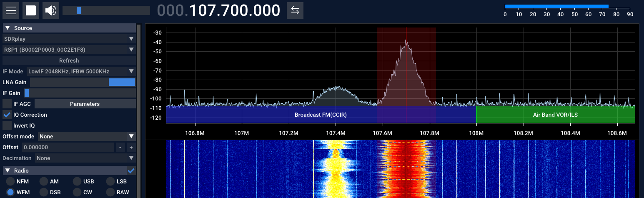Adjust the IF Gain slider
The image size is (644, 198).
80,93
